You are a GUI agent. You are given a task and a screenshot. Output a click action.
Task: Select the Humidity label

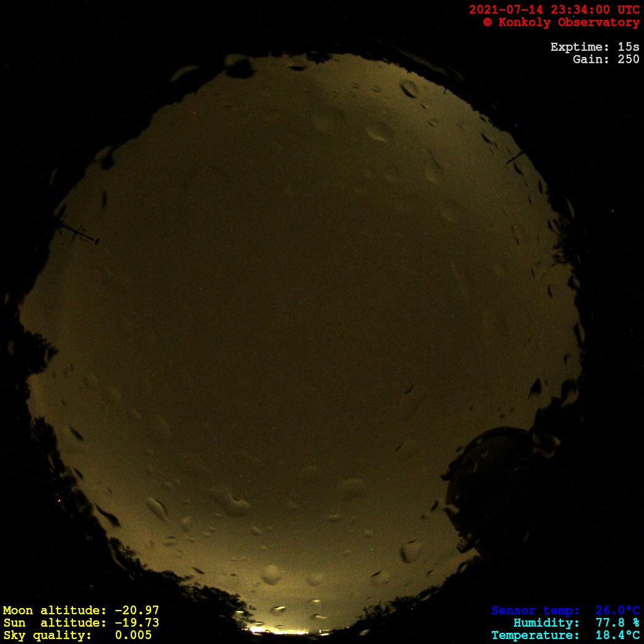click(x=546, y=623)
